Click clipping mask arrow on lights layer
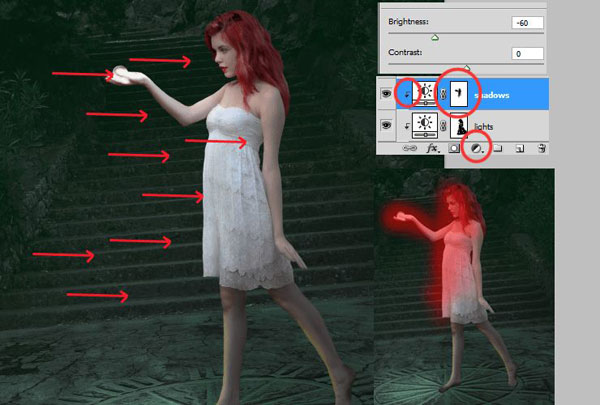This screenshot has height=405, width=600. point(407,126)
